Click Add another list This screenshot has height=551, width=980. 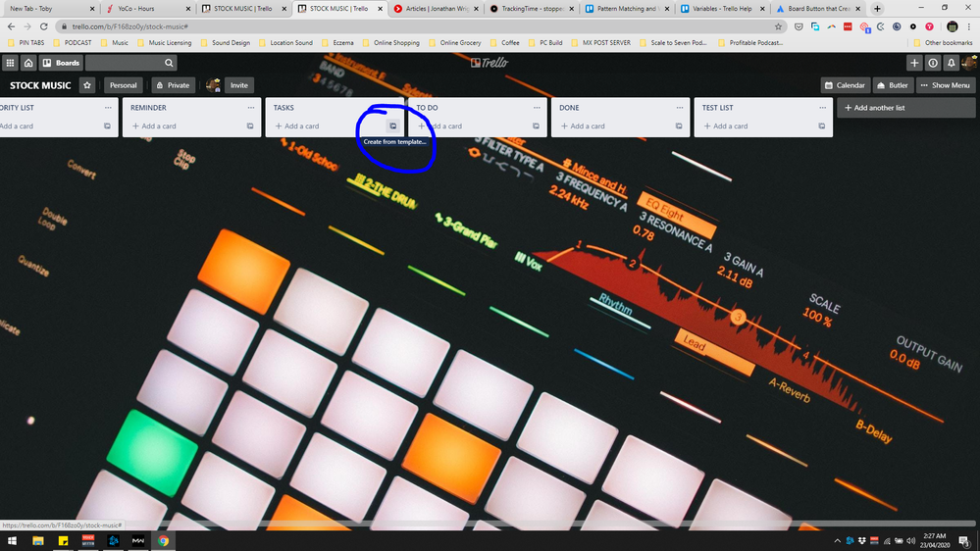pyautogui.click(x=905, y=108)
